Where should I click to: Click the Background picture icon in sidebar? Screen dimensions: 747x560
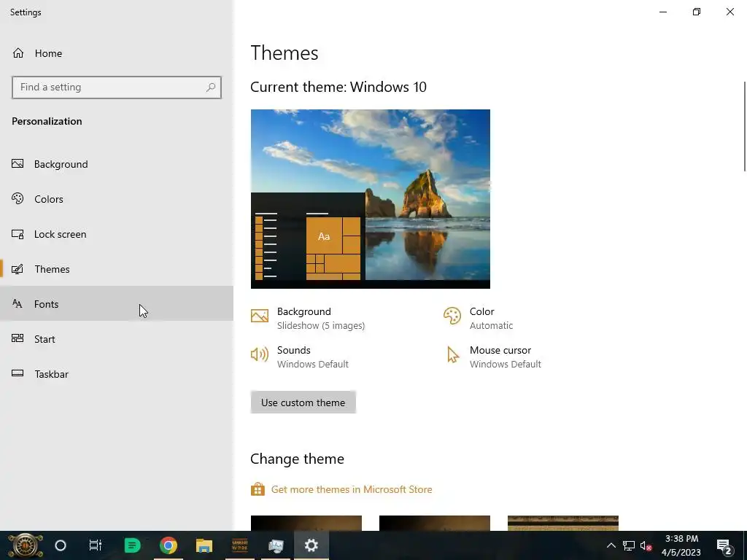(x=18, y=164)
